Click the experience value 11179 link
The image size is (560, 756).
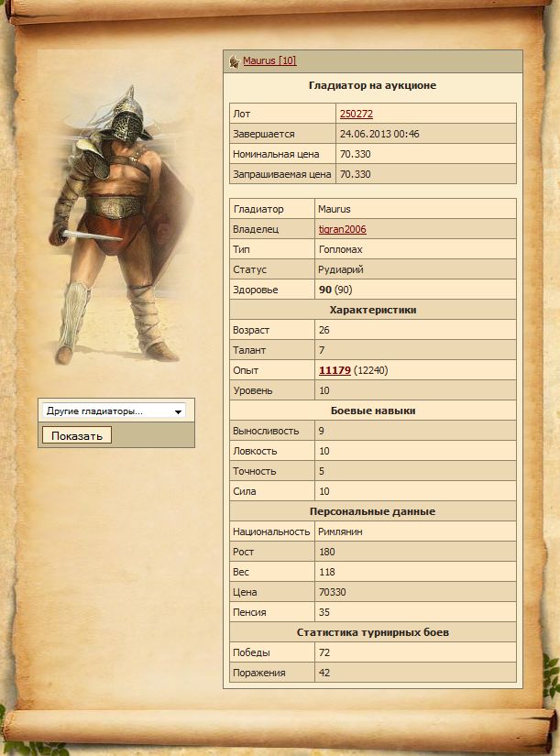(x=334, y=370)
